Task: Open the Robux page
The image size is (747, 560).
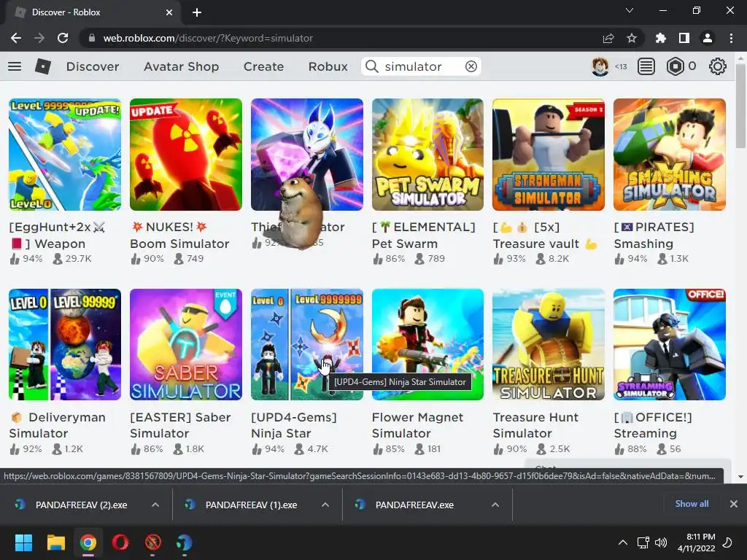Action: (328, 66)
